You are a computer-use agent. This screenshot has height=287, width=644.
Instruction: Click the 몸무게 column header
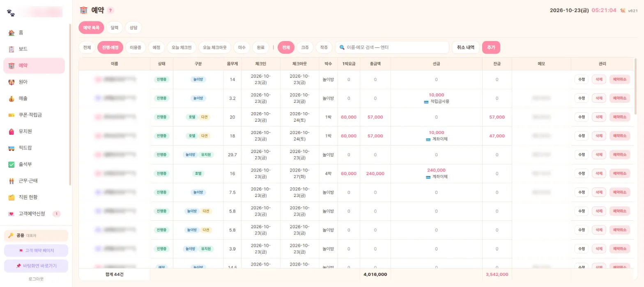(232, 64)
